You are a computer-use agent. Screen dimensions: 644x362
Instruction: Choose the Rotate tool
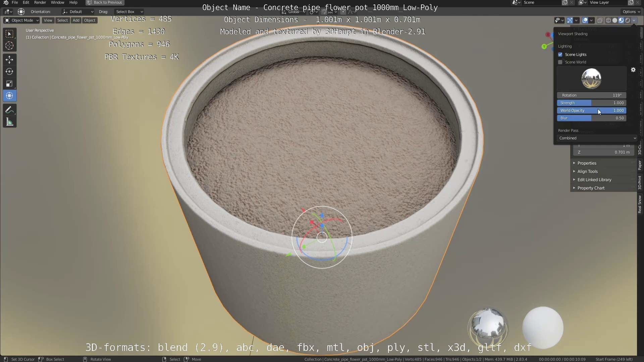9,72
